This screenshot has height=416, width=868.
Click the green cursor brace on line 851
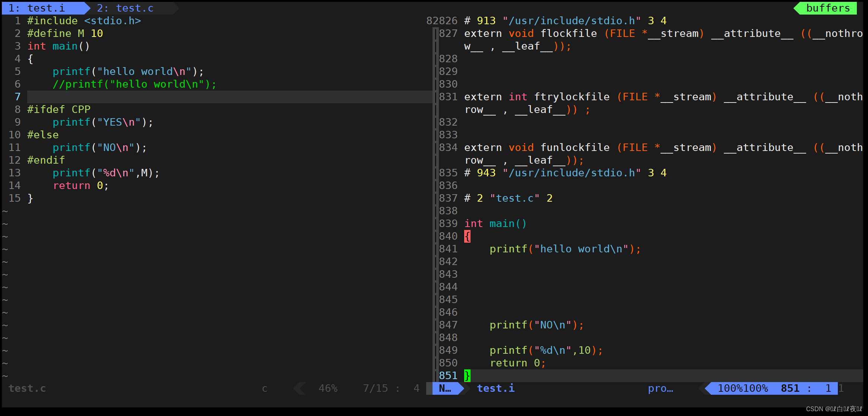point(467,376)
